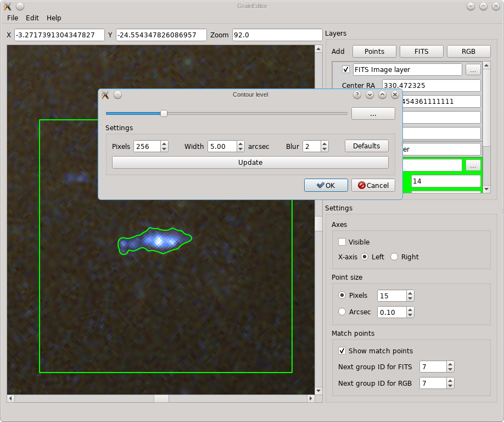Edit the FITS Image layer name field

tap(407, 69)
